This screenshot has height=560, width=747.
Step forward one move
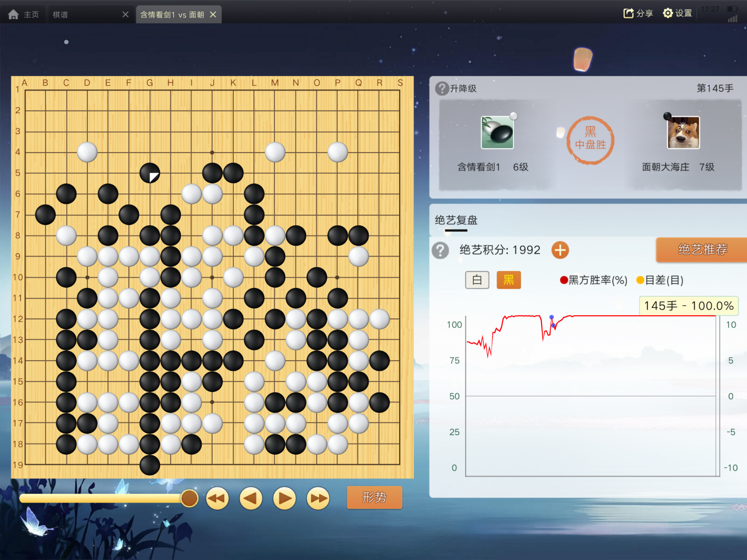tap(285, 498)
